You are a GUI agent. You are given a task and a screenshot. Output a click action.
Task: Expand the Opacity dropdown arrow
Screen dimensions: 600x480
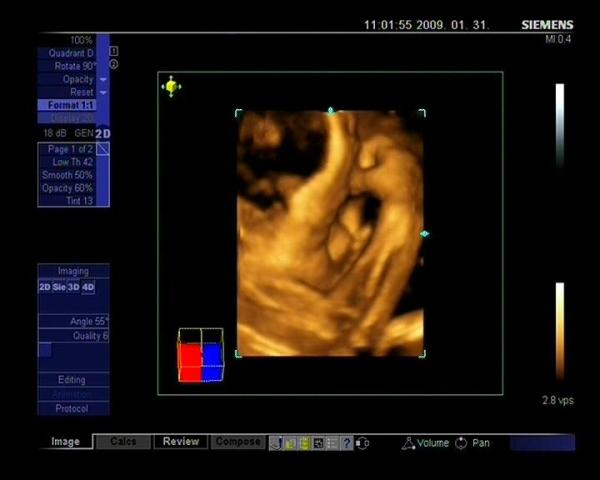point(103,79)
